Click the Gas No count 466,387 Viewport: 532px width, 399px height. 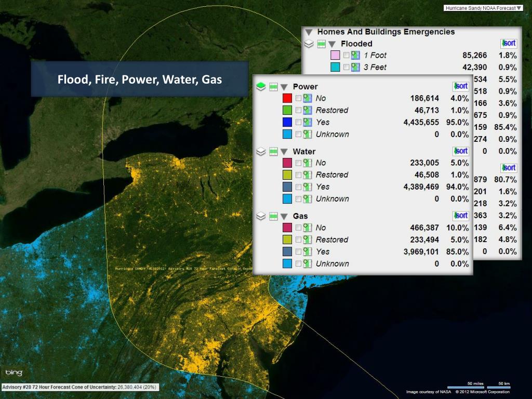pos(424,228)
